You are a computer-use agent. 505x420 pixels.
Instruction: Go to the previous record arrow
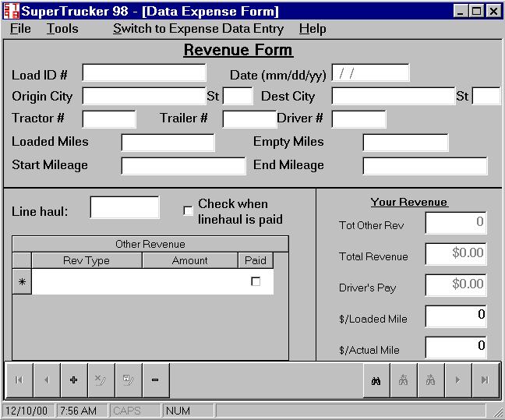(x=47, y=380)
